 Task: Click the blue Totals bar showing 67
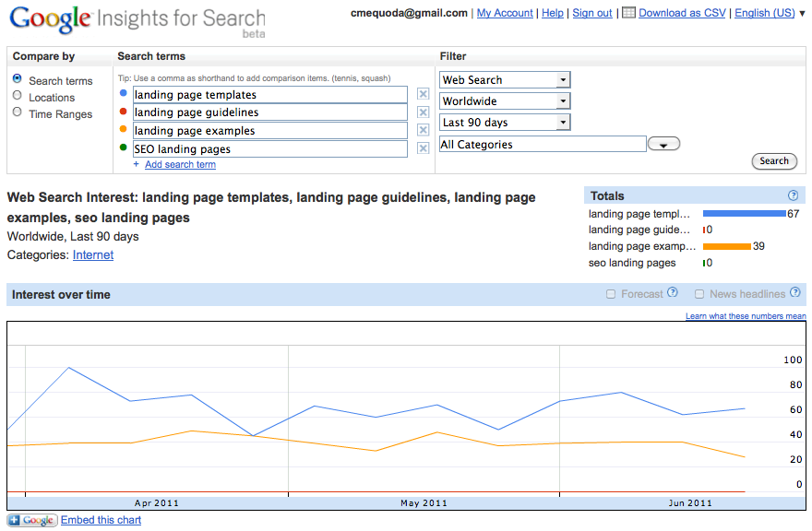click(744, 213)
